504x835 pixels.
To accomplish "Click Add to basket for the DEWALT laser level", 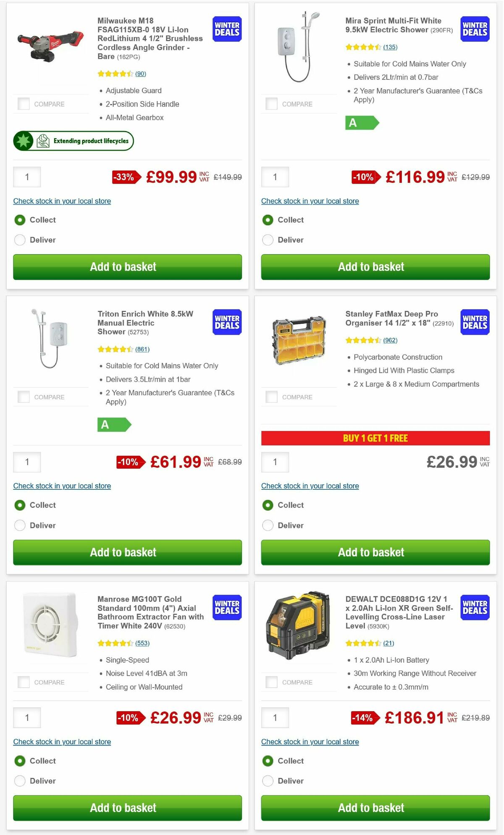I will click(x=371, y=808).
